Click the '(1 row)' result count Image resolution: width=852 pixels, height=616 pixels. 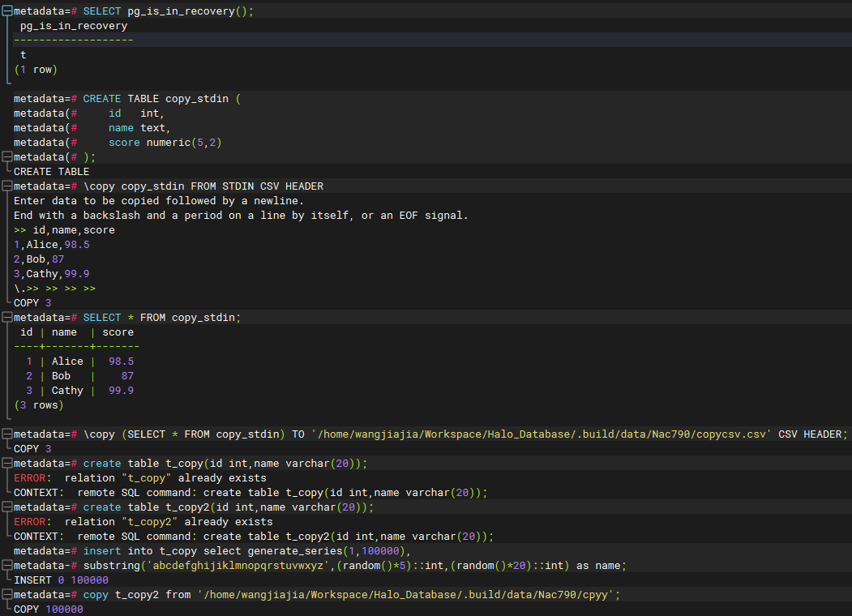[36, 70]
